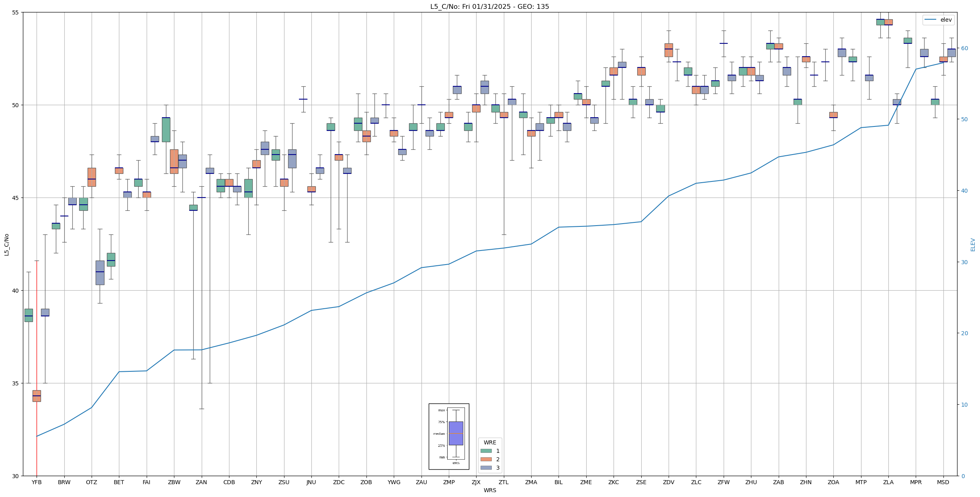Click the boxplot explanation inset thumbnail
Screen dimensions: 980x497
pos(449,436)
